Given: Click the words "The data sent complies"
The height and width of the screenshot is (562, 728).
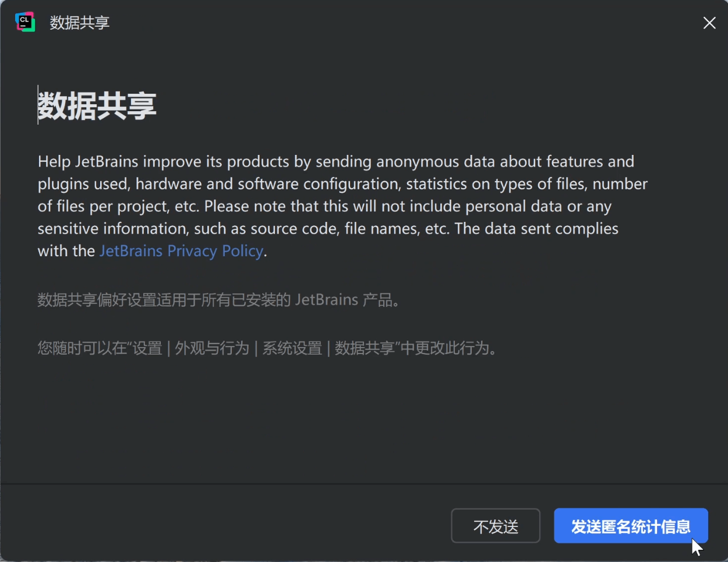Looking at the screenshot, I should click(536, 229).
